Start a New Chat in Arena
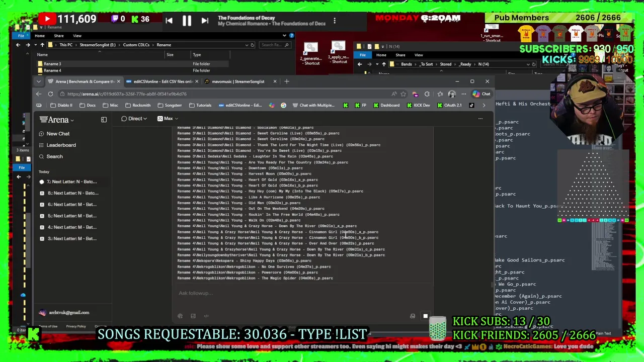This screenshot has width=644, height=362. pos(54,134)
